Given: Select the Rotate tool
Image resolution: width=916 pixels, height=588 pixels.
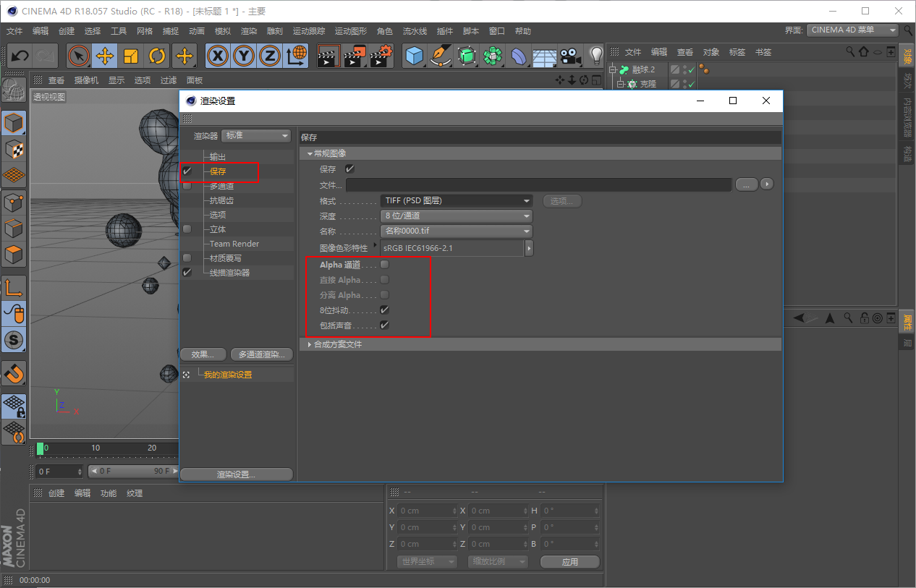Looking at the screenshot, I should pyautogui.click(x=157, y=56).
